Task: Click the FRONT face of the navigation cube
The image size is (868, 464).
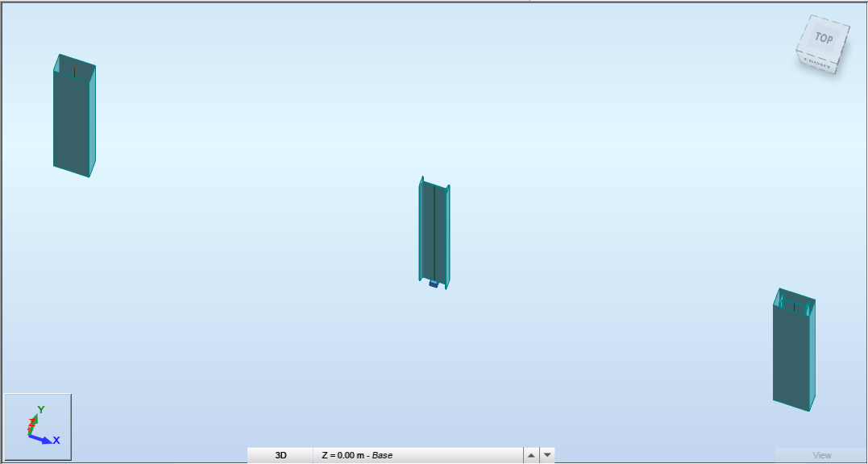Action: click(x=817, y=60)
